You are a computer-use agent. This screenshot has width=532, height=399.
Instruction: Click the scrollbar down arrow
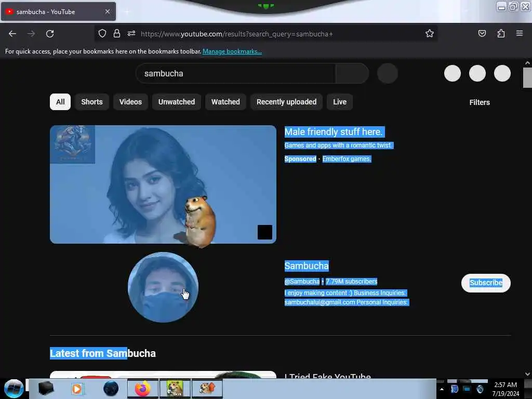pyautogui.click(x=527, y=374)
